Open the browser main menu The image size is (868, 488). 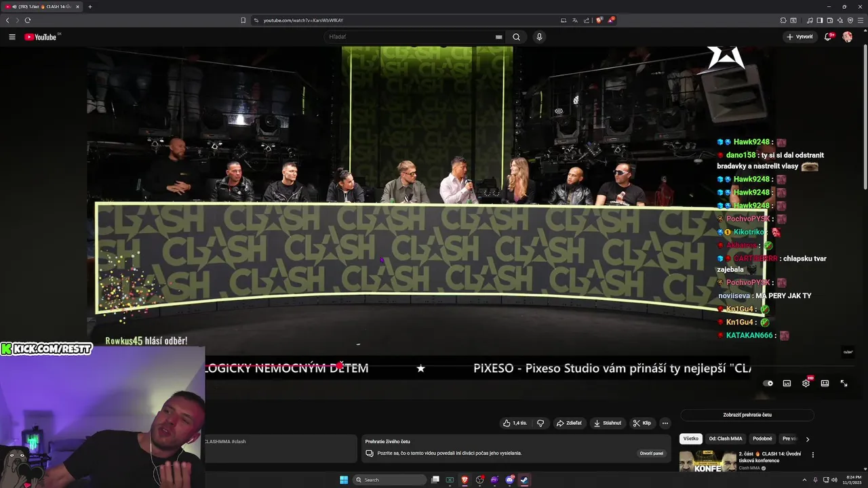tap(861, 20)
